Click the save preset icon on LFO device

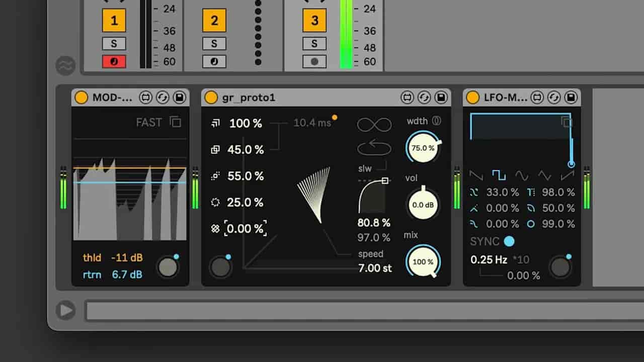pyautogui.click(x=571, y=97)
